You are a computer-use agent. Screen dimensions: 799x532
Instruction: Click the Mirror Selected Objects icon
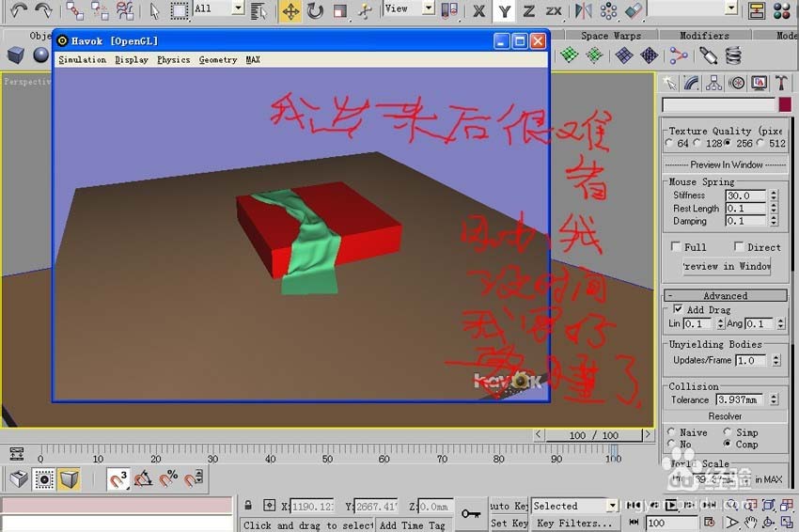point(584,10)
